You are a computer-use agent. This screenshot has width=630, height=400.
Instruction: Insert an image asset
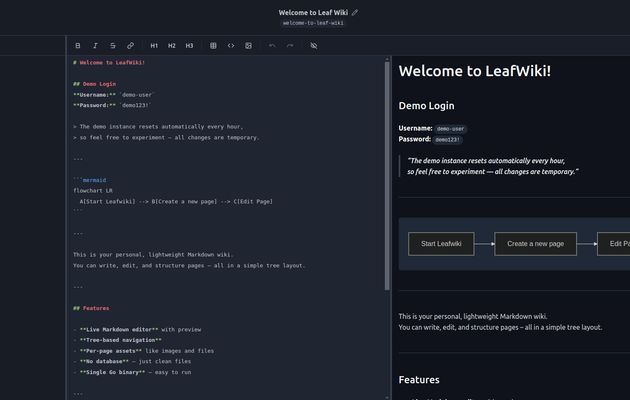coord(249,46)
